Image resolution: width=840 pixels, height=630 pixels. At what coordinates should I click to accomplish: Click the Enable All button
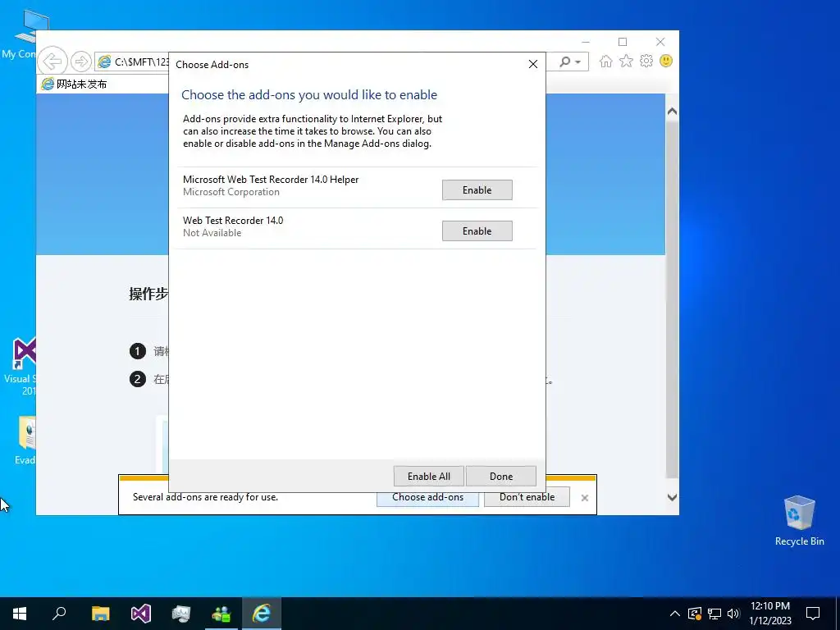coord(428,477)
